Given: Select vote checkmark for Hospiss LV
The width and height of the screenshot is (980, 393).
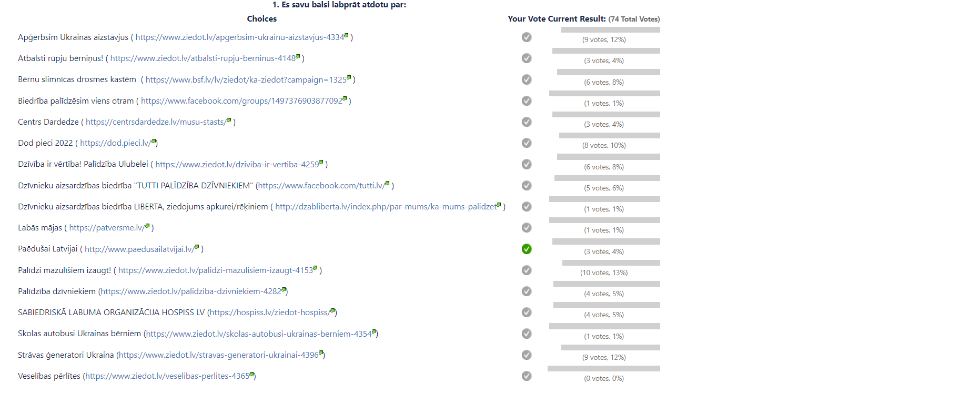Looking at the screenshot, I should [x=527, y=313].
